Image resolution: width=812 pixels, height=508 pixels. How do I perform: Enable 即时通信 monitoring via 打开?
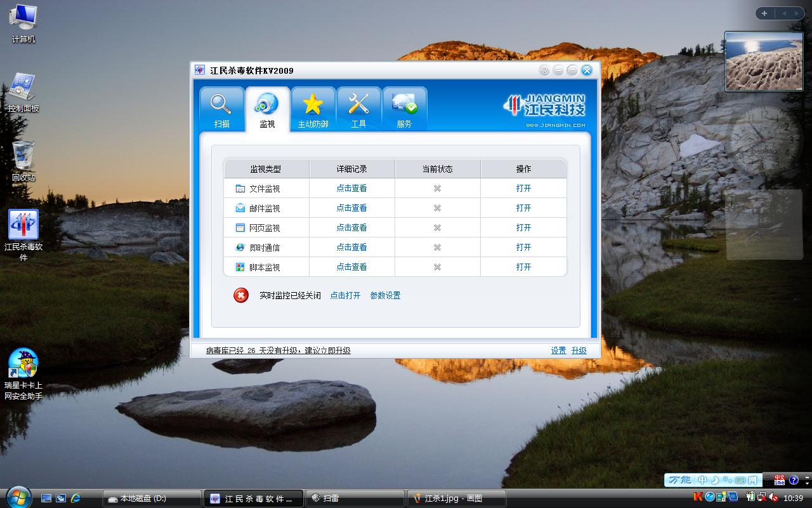coord(523,247)
